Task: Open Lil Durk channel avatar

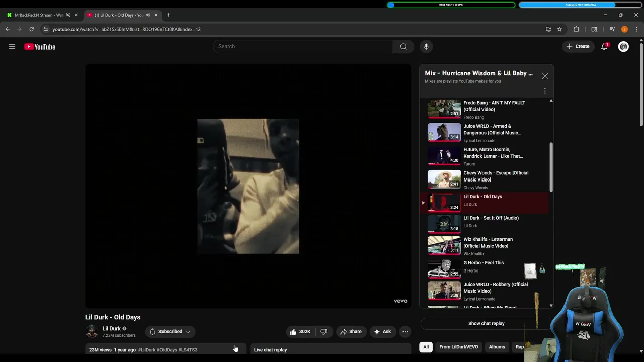Action: [x=92, y=331]
